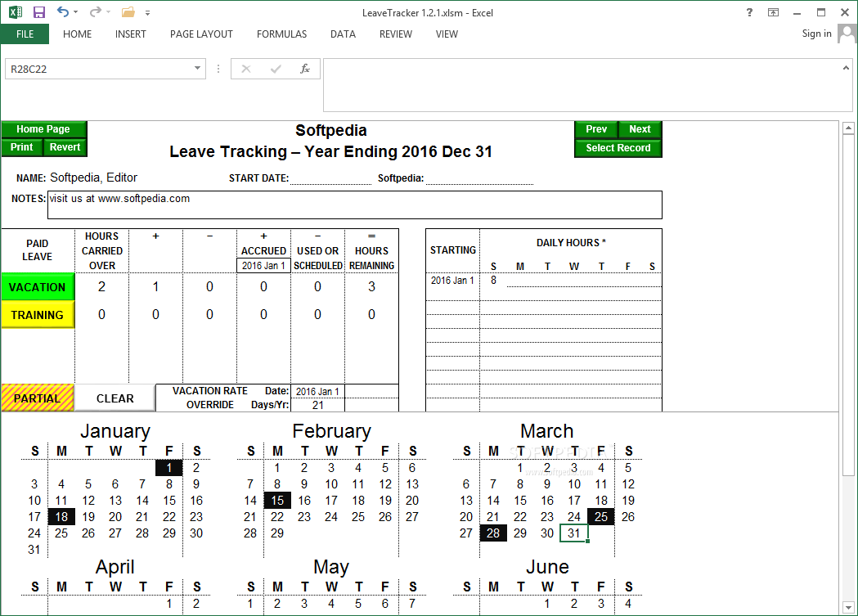The image size is (858, 616).
Task: Click the Excel application icon
Action: [x=16, y=12]
